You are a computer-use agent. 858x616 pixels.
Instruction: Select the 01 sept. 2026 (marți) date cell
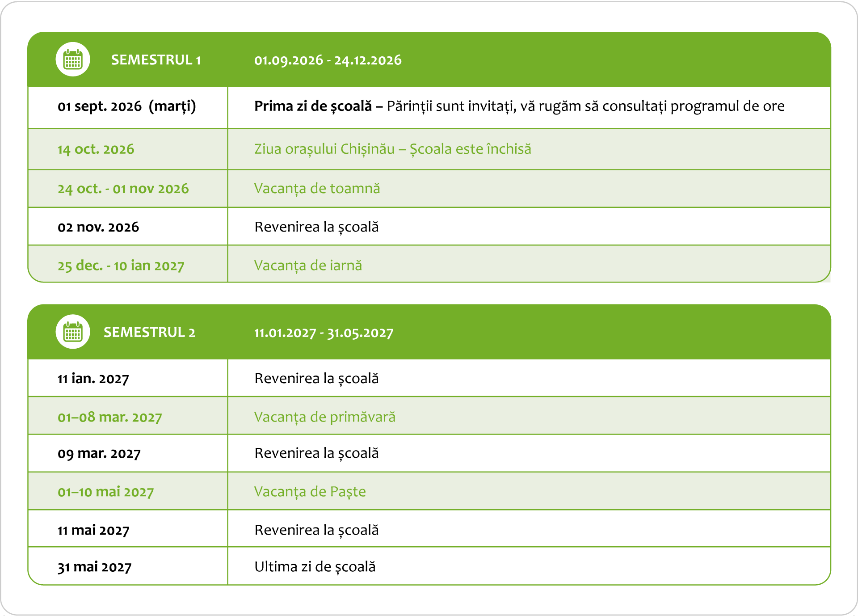pyautogui.click(x=127, y=106)
